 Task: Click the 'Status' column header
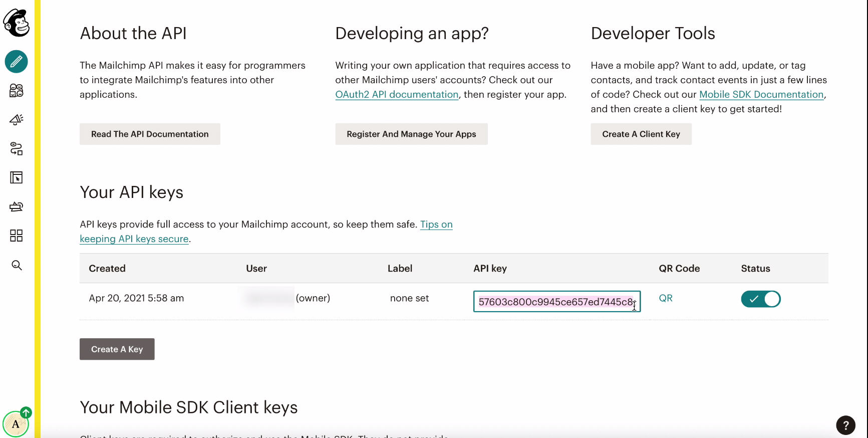coord(756,269)
